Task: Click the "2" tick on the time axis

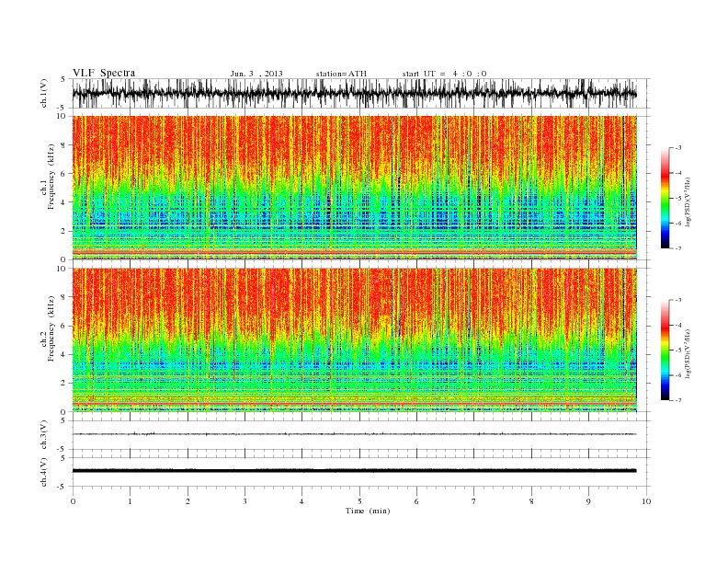Action: click(188, 501)
